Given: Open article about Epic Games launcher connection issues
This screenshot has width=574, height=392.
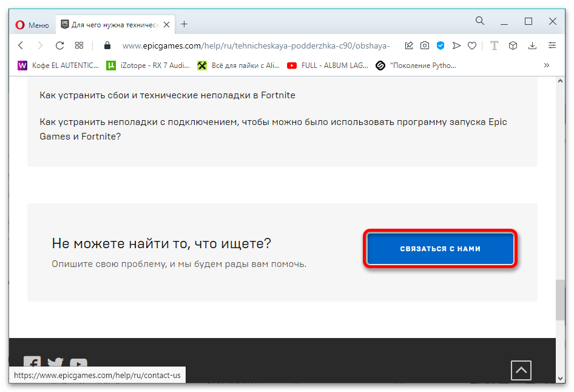Looking at the screenshot, I should pyautogui.click(x=273, y=129).
